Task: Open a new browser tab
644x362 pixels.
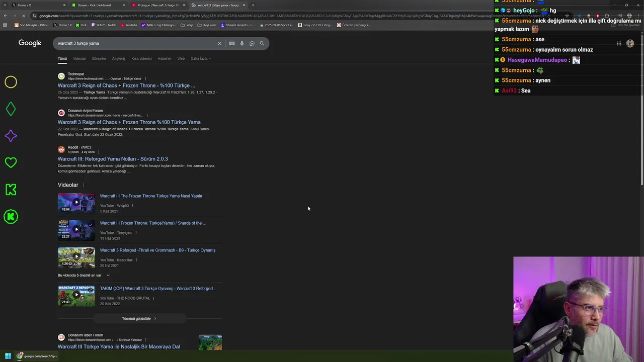Action: coord(253,5)
